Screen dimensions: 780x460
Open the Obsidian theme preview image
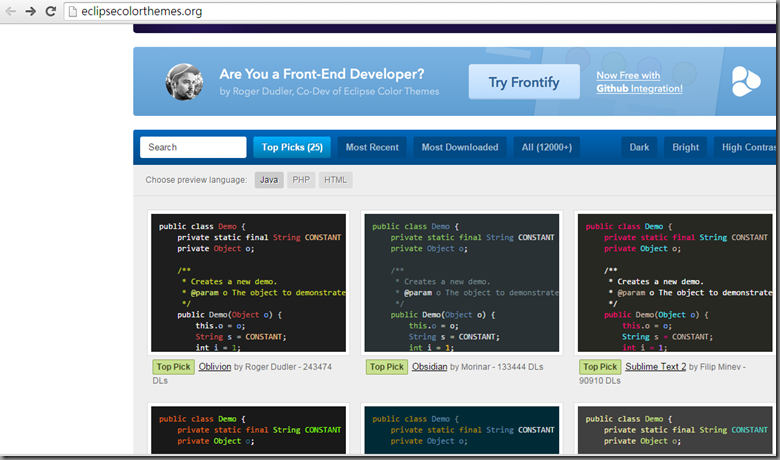click(462, 283)
